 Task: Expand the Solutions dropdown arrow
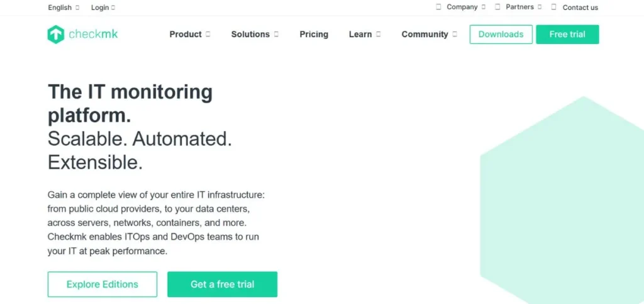click(276, 35)
